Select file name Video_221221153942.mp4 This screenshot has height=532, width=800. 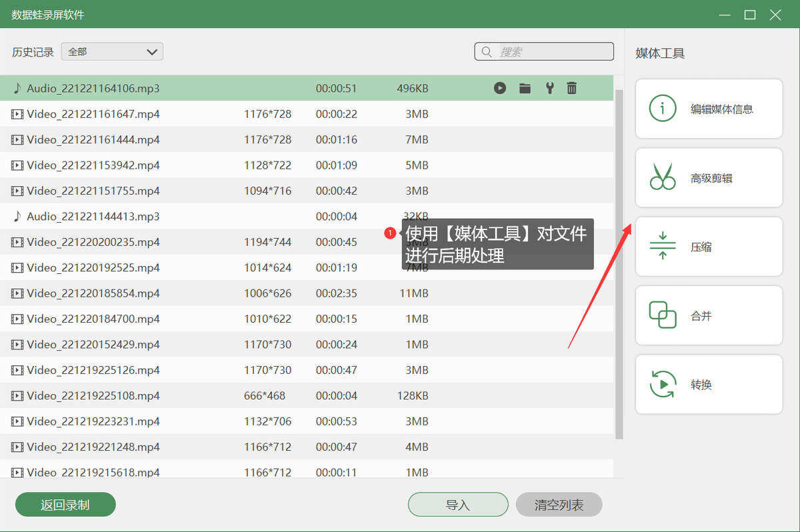click(93, 165)
